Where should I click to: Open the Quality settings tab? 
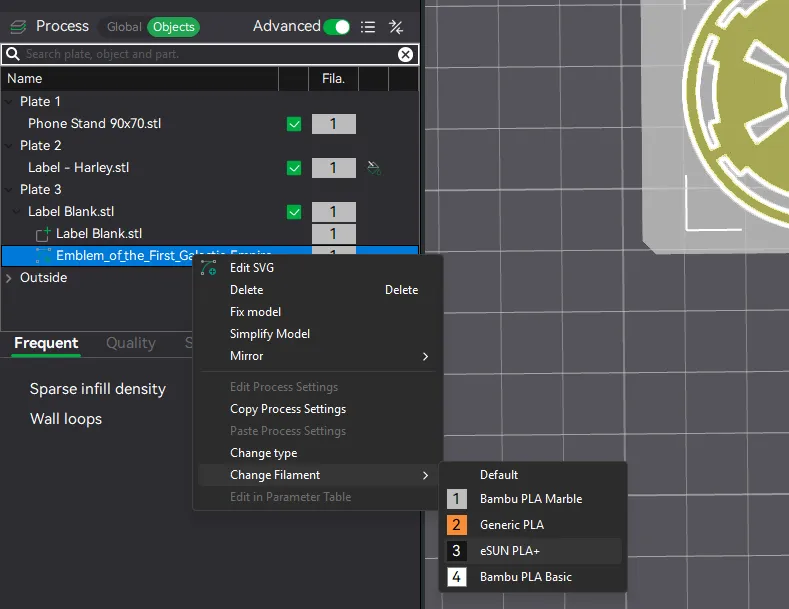[x=131, y=343]
